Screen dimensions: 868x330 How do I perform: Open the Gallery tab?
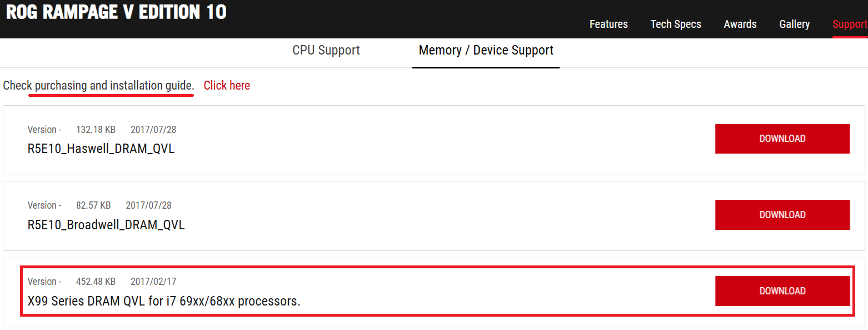coord(794,24)
